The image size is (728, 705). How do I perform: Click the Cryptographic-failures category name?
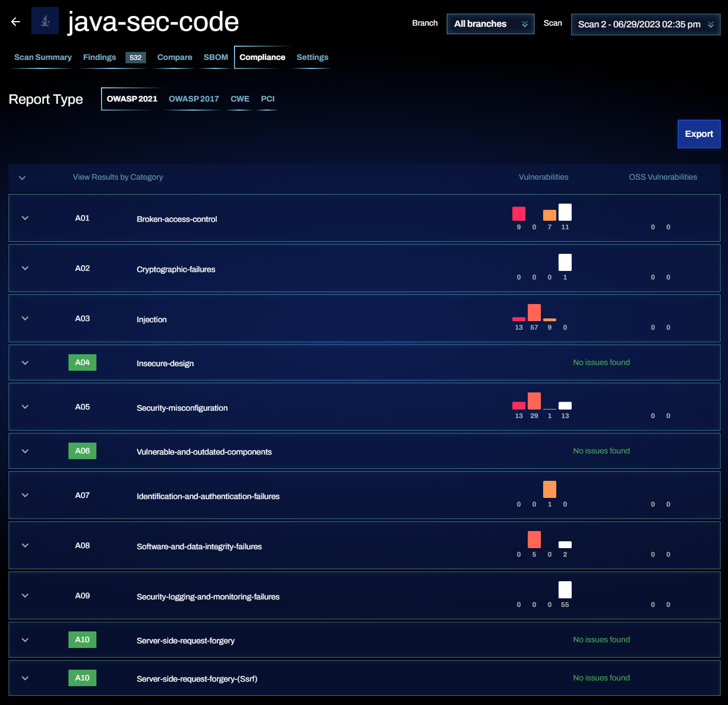pos(176,269)
